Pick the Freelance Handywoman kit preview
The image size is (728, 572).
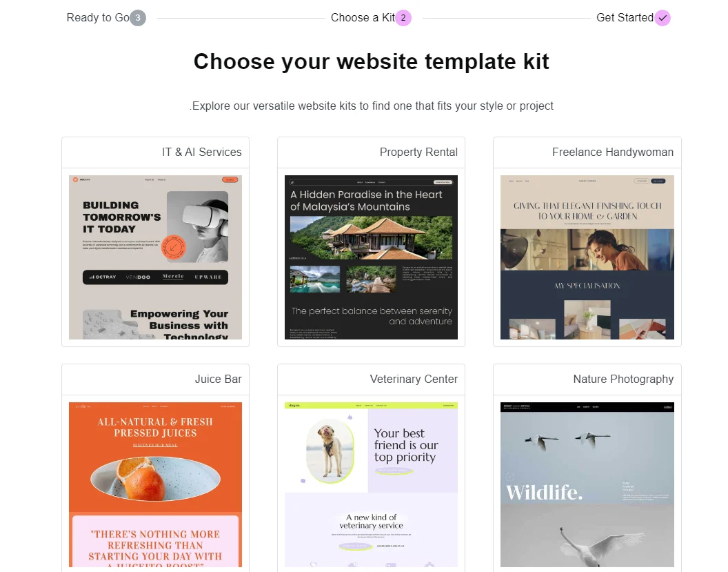tap(587, 257)
